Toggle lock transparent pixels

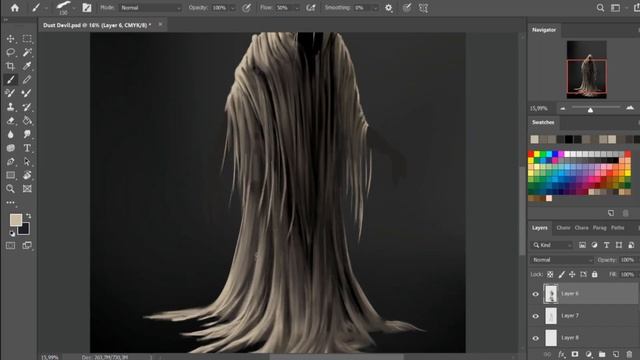pyautogui.click(x=550, y=275)
